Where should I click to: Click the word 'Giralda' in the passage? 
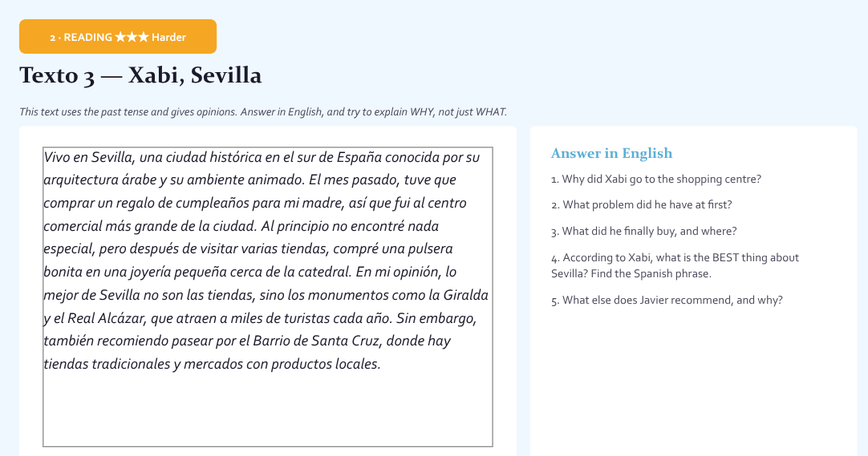[465, 295]
